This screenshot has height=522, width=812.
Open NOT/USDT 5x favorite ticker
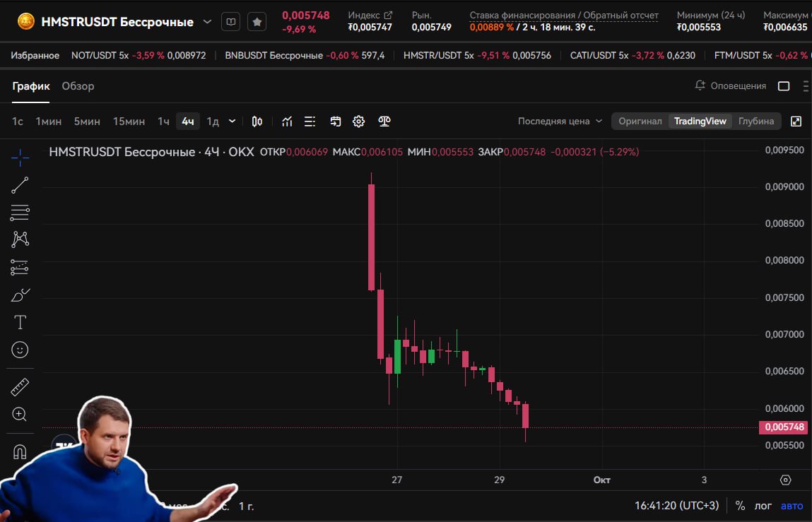[139, 55]
